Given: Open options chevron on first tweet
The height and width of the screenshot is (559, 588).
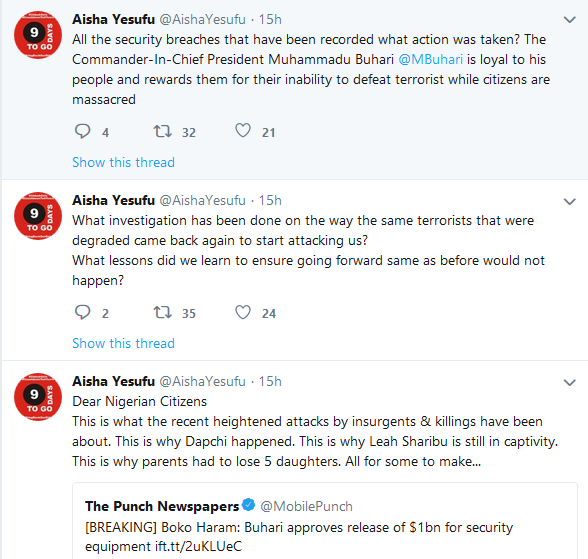Looking at the screenshot, I should point(570,19).
